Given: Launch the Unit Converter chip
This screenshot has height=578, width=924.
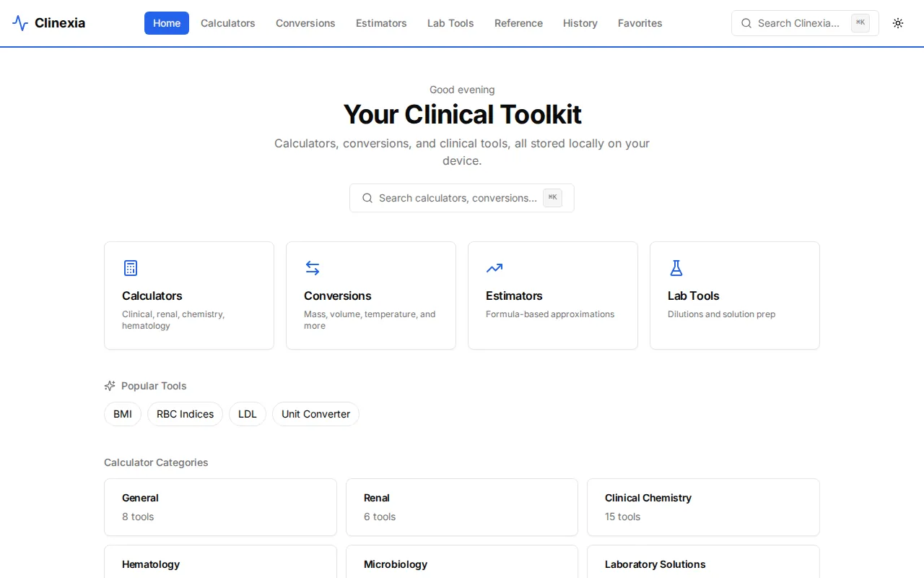Looking at the screenshot, I should [315, 414].
